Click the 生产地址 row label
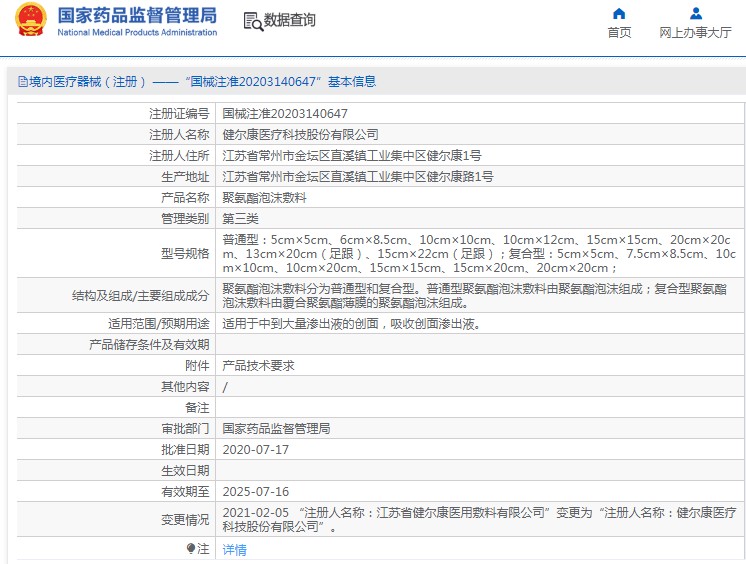The image size is (746, 564). coord(185,177)
